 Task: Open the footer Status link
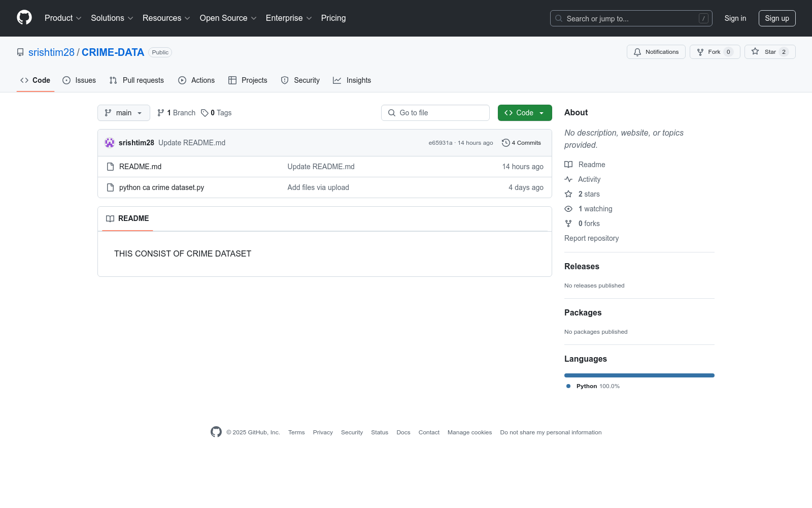[x=380, y=432]
